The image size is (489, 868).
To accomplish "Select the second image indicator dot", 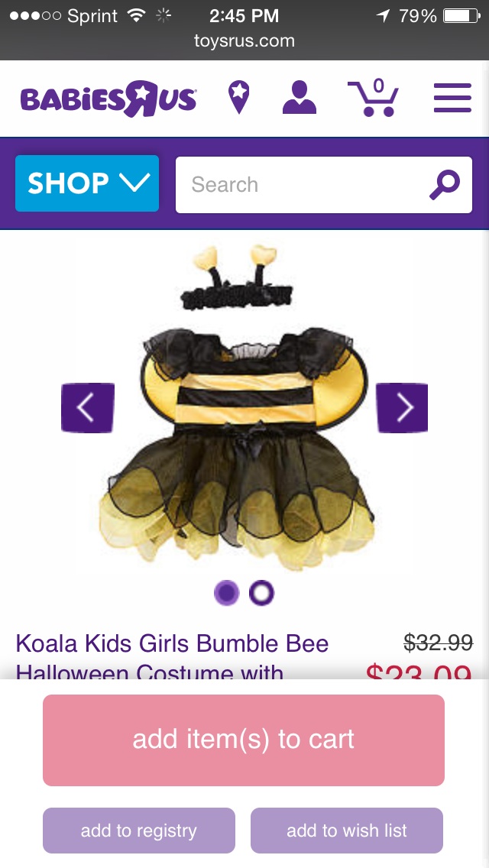I will coord(261,593).
